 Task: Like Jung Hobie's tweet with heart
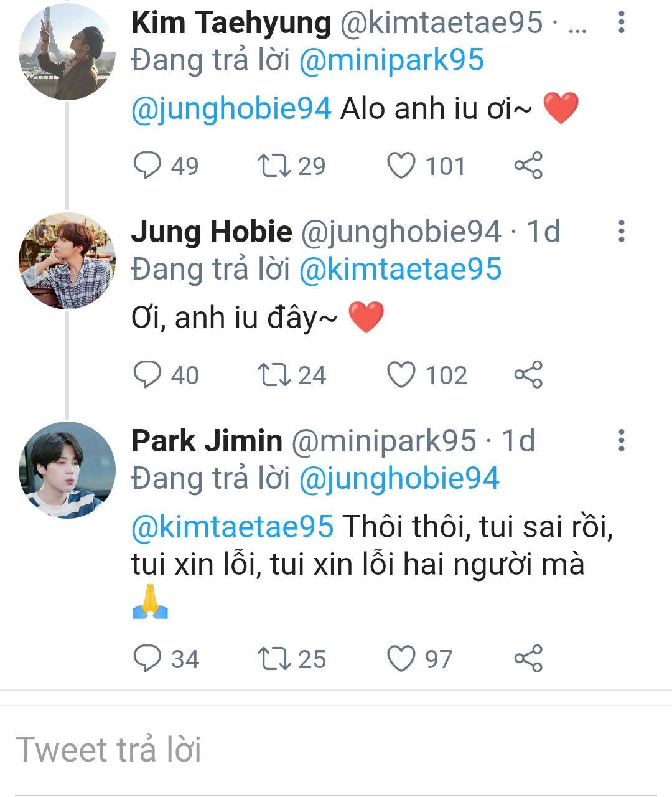pos(401,375)
